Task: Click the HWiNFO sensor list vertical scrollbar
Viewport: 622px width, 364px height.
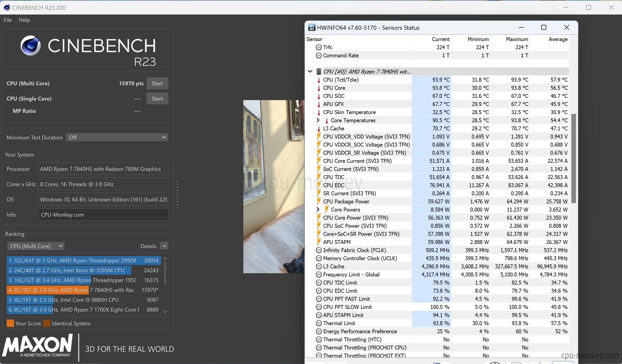Action: click(x=574, y=158)
